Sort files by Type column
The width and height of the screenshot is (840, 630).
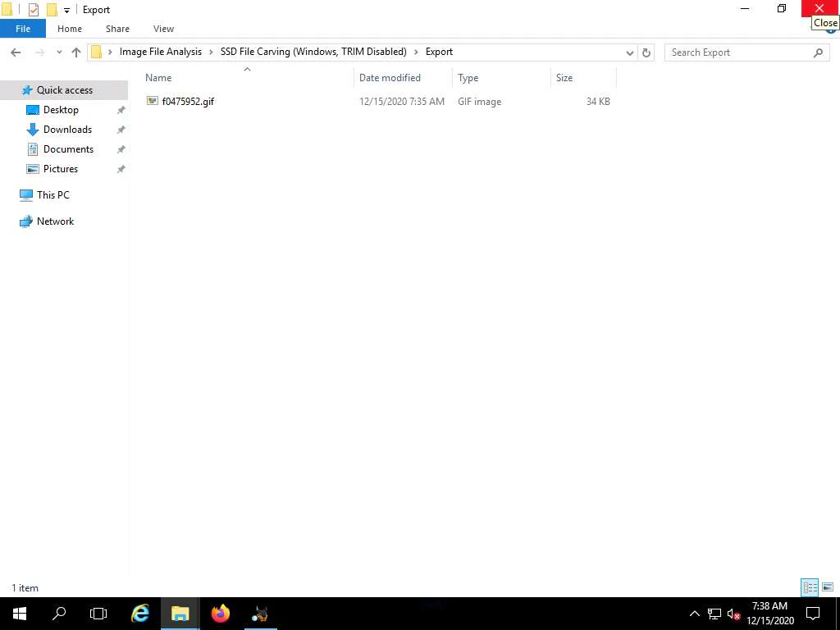point(501,78)
